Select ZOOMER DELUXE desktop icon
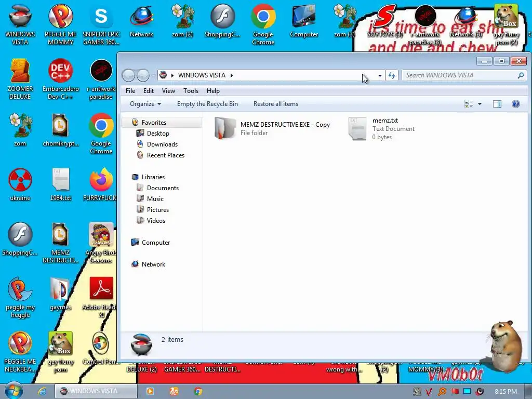 (x=20, y=79)
